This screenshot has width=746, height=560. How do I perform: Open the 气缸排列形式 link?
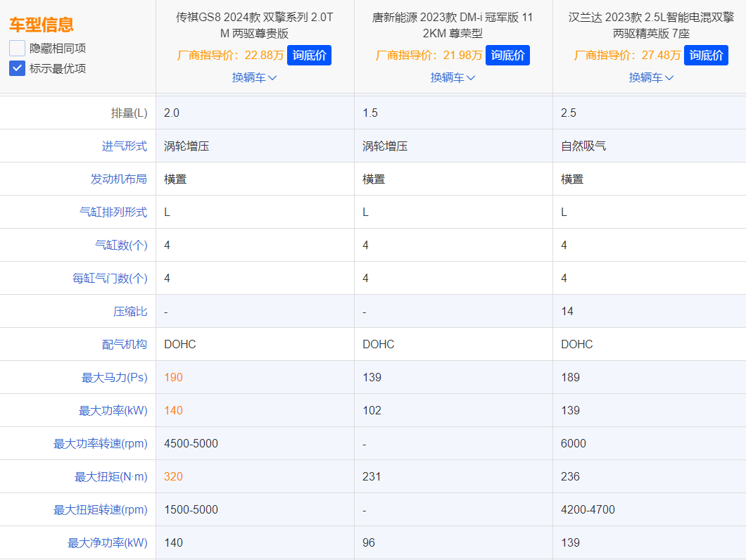[x=115, y=212]
